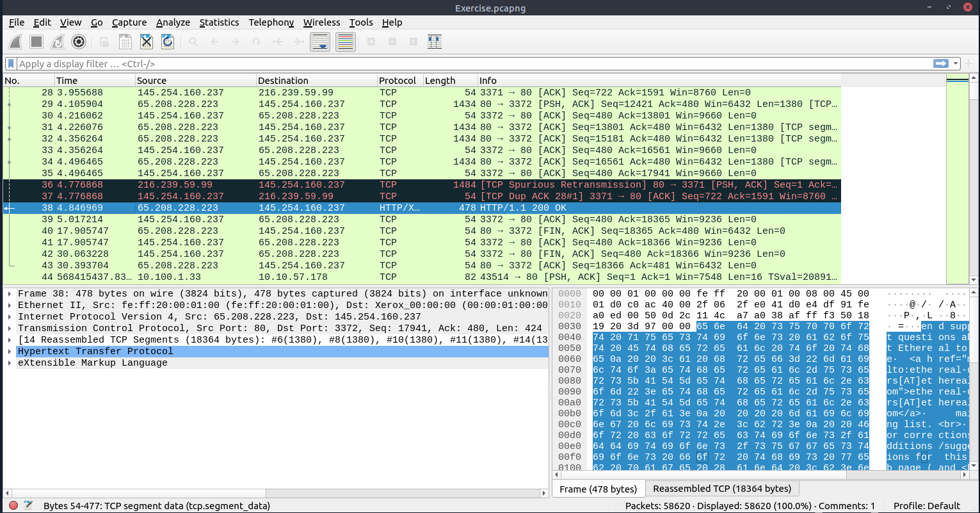Restart the current capture
The height and width of the screenshot is (513, 980).
coord(57,42)
